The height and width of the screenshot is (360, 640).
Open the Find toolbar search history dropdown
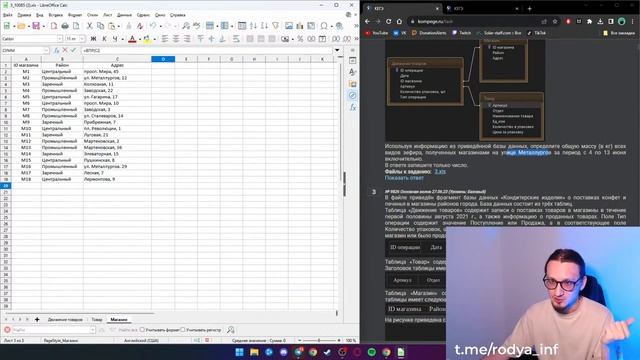click(93, 329)
